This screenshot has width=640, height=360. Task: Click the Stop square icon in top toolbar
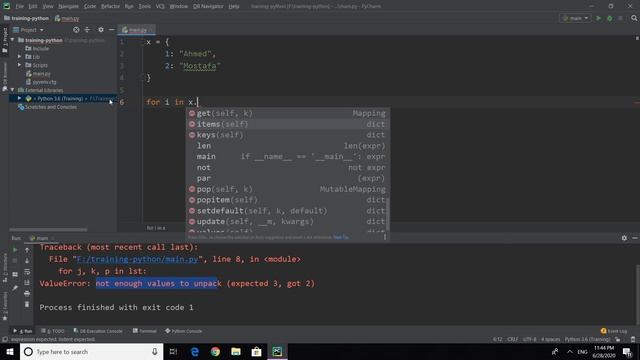[620, 18]
